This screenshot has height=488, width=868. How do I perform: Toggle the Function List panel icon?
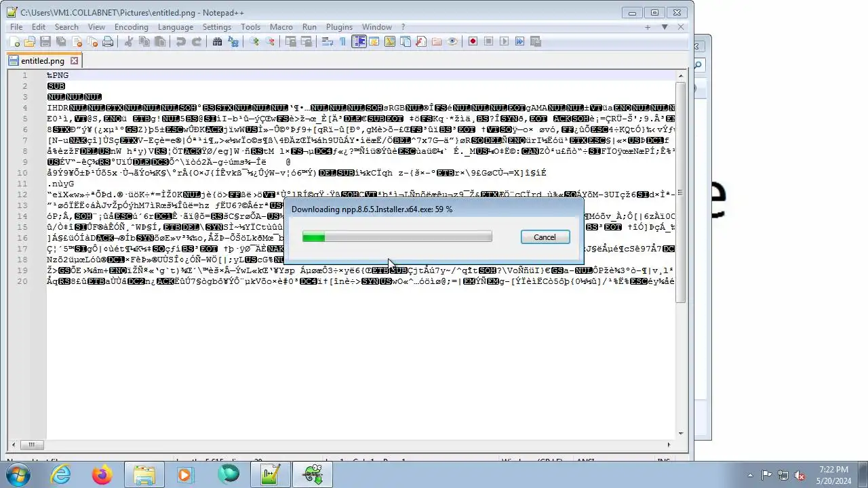coord(421,41)
